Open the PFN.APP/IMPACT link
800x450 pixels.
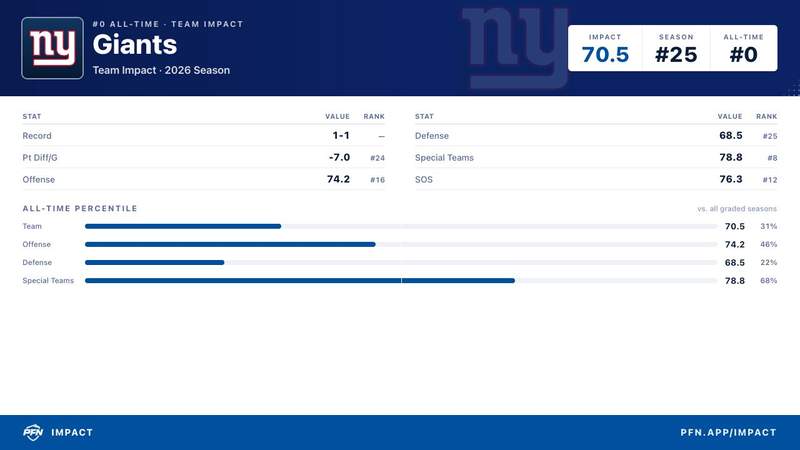(728, 432)
